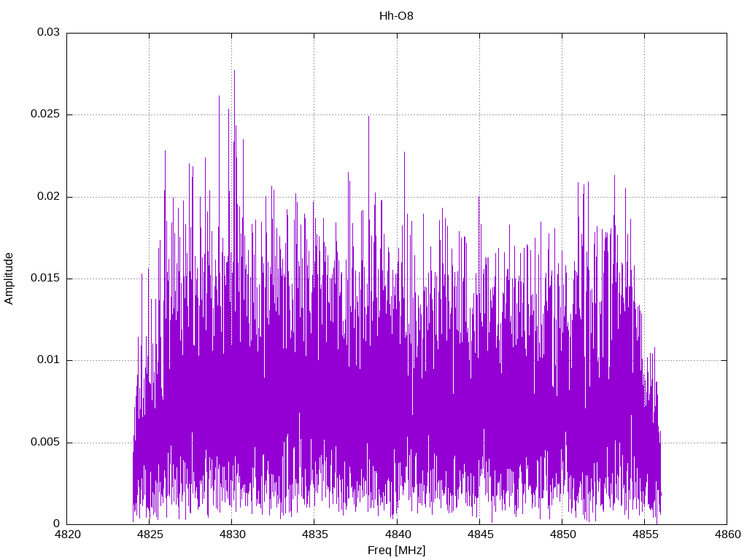
Task: Click the y-axis tick label 0.03
Action: coord(48,32)
